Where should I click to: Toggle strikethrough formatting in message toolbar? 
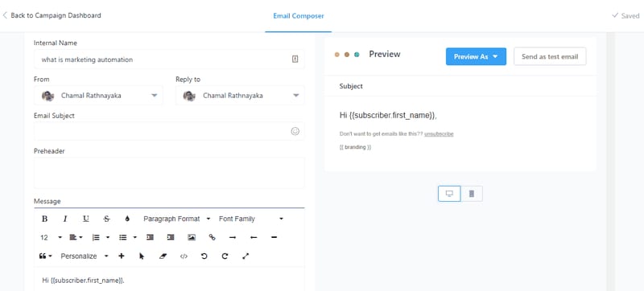[107, 219]
